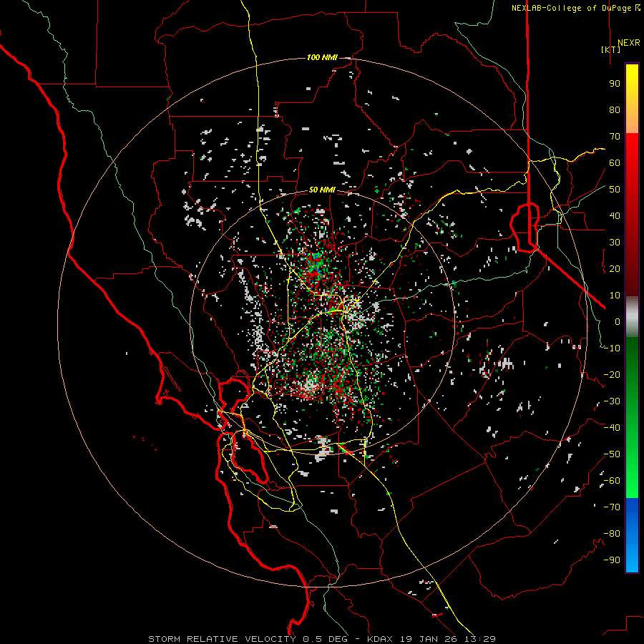Click the 80 value on the velocity scale
This screenshot has width=644, height=644.
coord(615,109)
